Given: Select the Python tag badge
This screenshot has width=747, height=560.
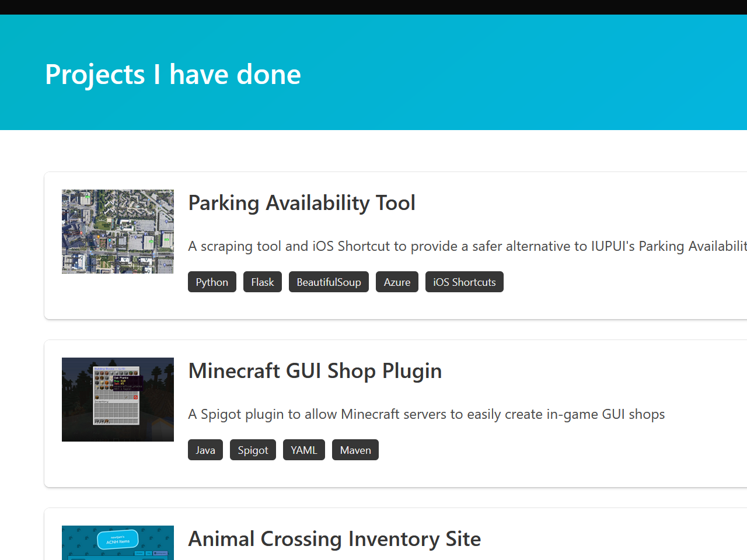Looking at the screenshot, I should pos(212,282).
